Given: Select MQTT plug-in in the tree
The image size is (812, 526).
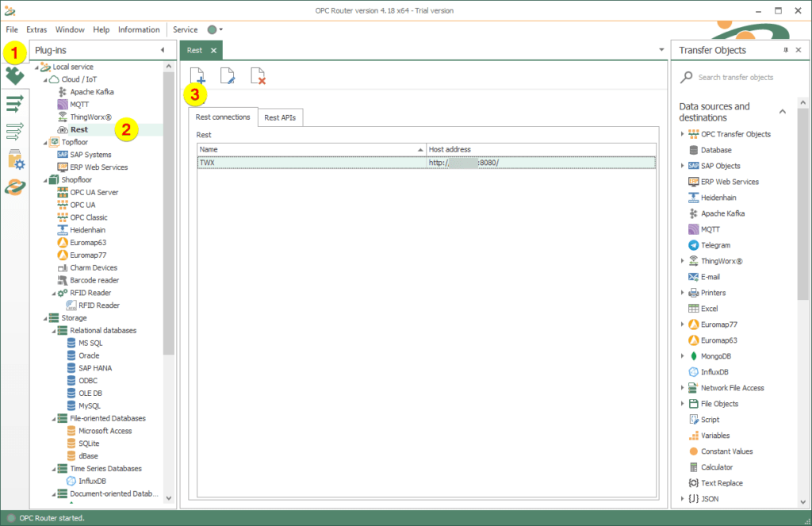Looking at the screenshot, I should point(80,105).
